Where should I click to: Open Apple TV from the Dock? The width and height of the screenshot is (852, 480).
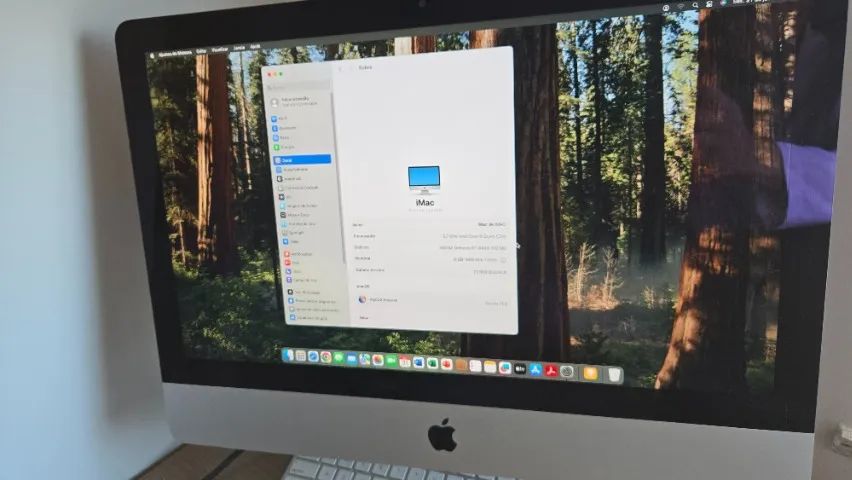point(520,369)
